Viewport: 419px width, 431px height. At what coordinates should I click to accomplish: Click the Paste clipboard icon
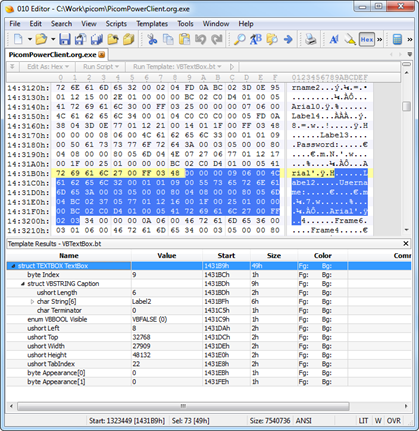184,39
